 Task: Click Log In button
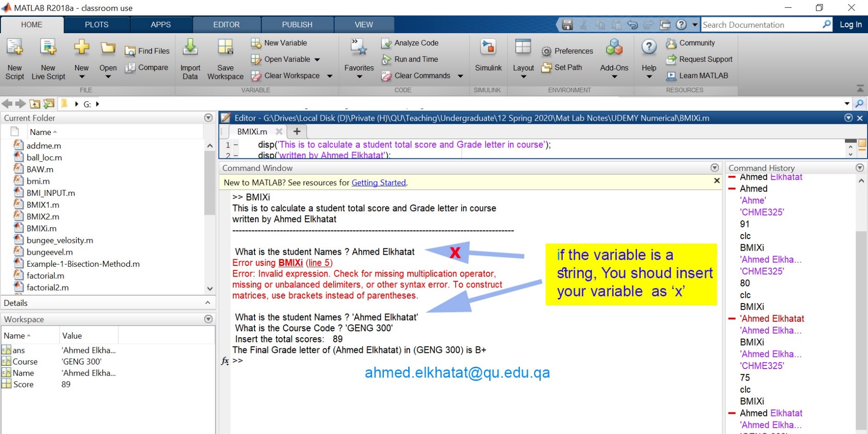pos(851,25)
